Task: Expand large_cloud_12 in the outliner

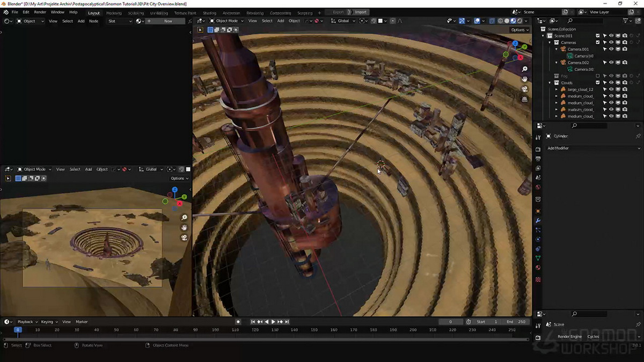Action: (557, 90)
